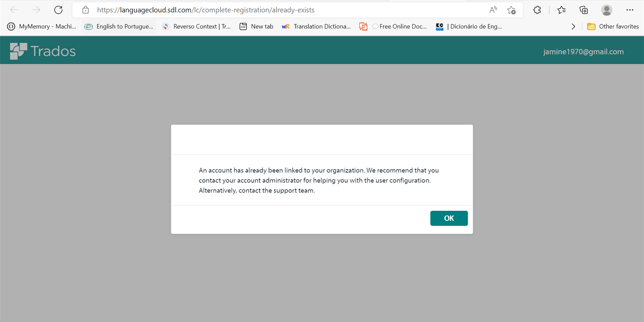
Task: Click the add to favorites star
Action: (511, 10)
